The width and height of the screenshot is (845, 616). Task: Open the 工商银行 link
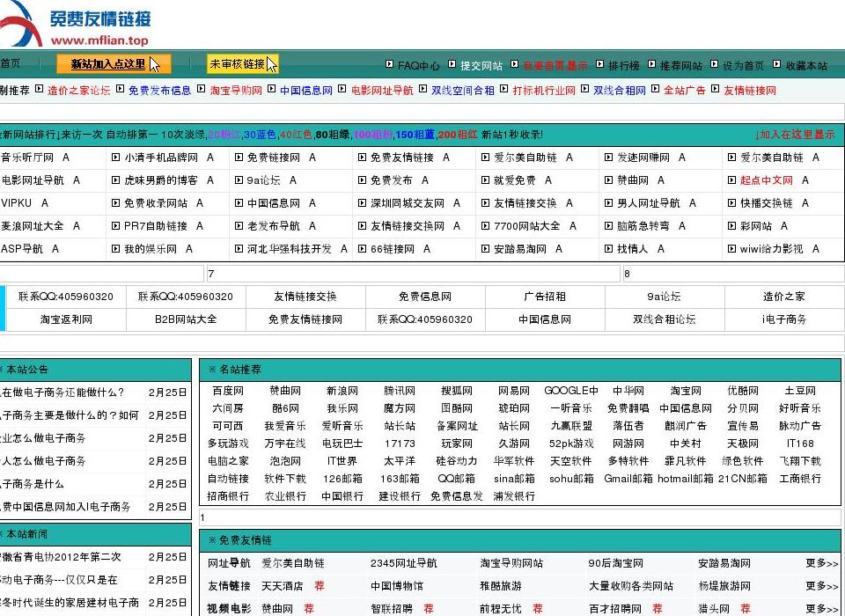coord(800,479)
